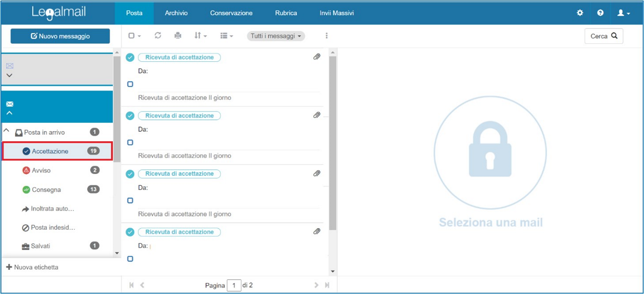Go to next page arrow

tap(316, 285)
